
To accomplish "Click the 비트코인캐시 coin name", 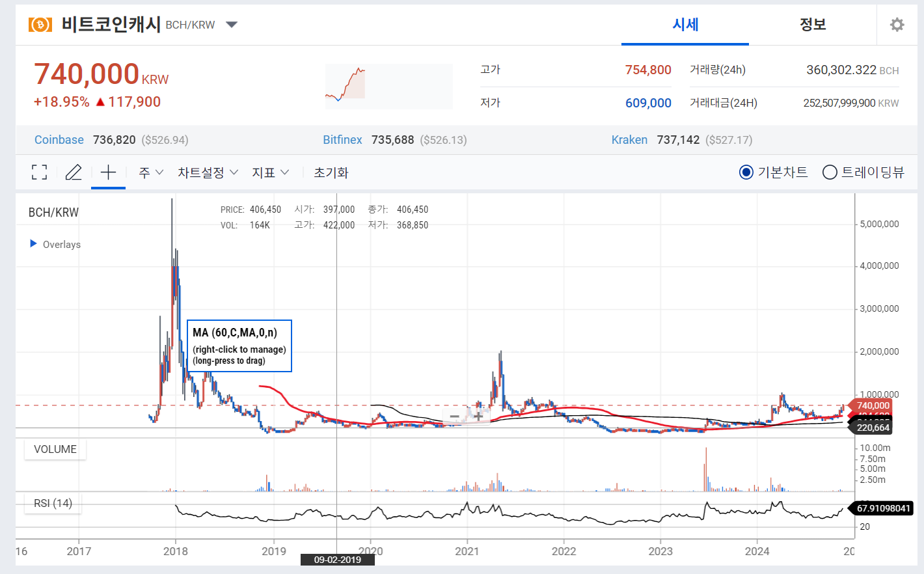I will (x=111, y=25).
